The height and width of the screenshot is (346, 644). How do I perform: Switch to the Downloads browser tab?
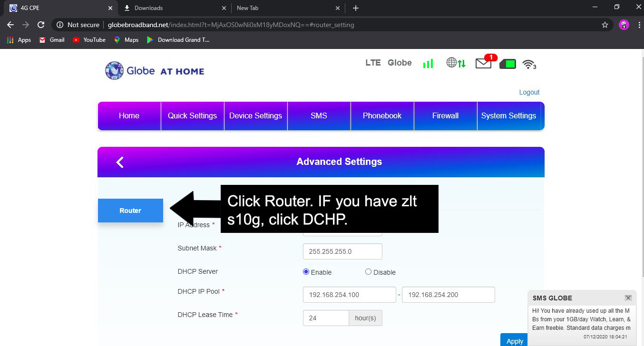coord(175,8)
